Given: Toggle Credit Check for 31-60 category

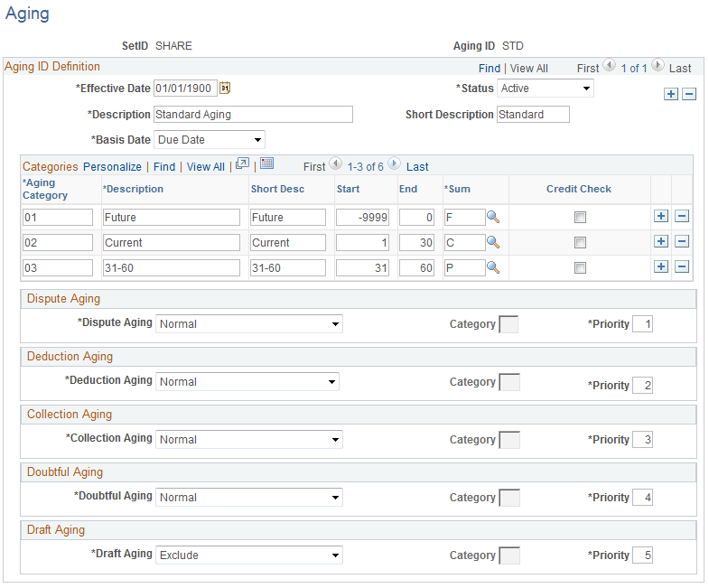Looking at the screenshot, I should point(580,268).
